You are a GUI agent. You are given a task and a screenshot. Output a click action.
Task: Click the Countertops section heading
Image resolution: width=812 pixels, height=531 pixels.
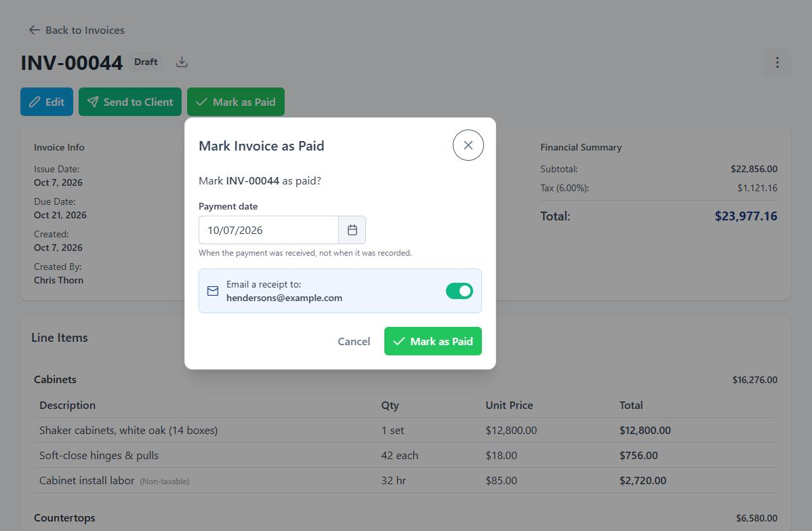[x=64, y=518]
